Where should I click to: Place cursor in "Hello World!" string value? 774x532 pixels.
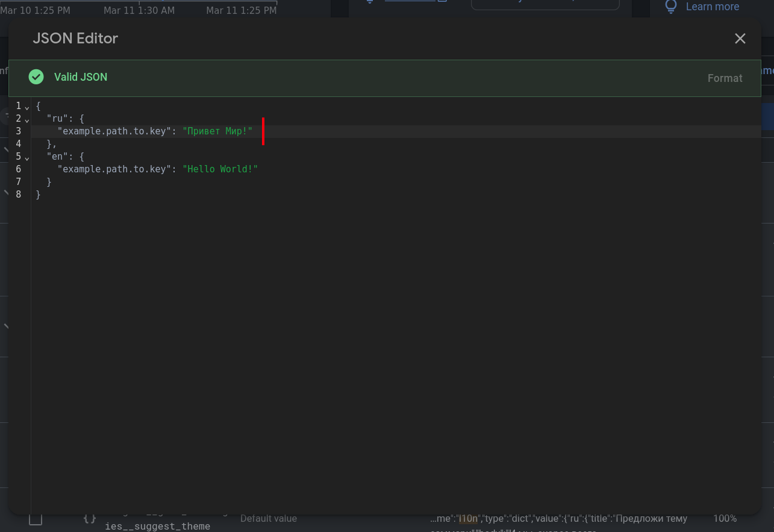coord(220,169)
